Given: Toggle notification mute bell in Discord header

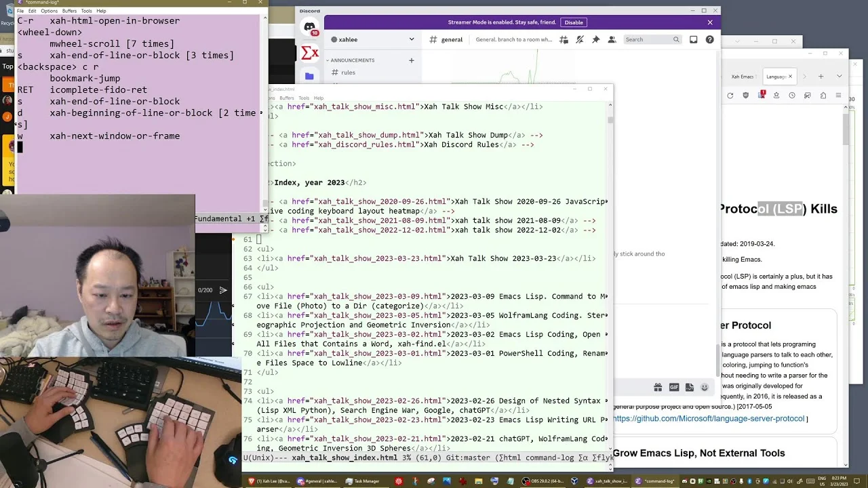Looking at the screenshot, I should pos(580,40).
